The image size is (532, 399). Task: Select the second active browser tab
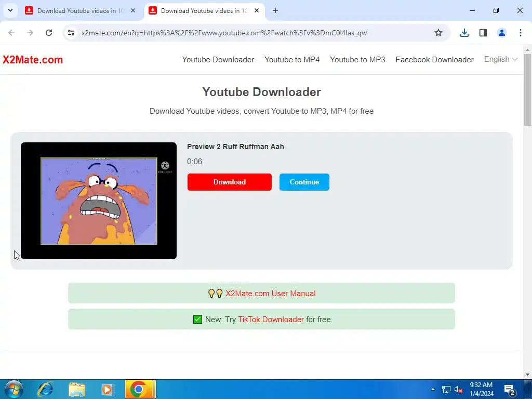204,11
